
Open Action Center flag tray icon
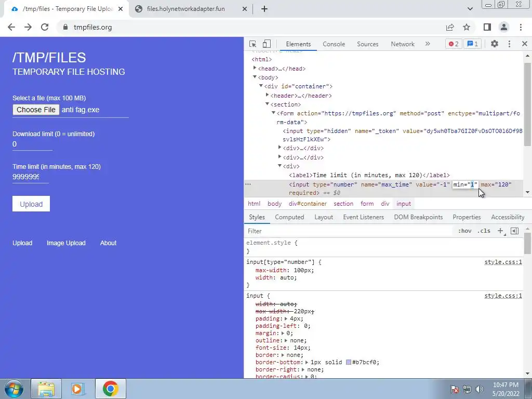[455, 389]
